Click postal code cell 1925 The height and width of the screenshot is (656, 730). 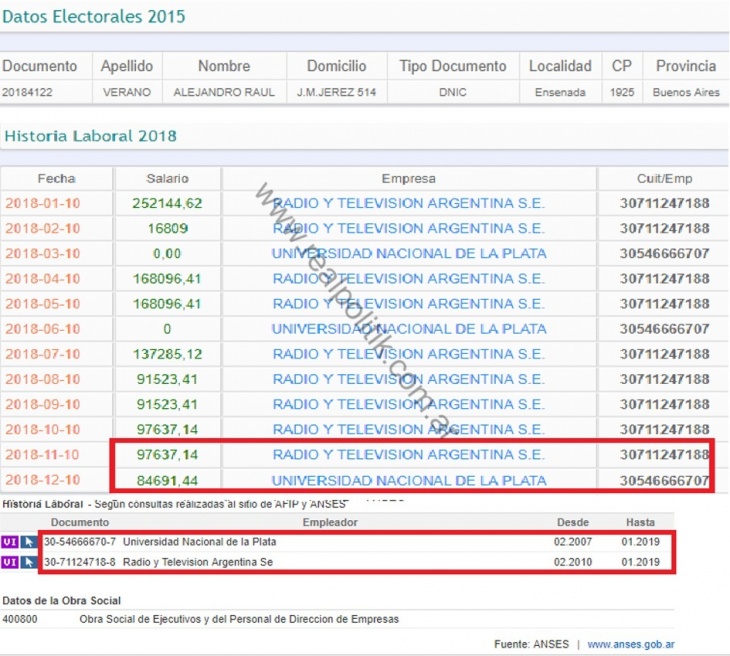click(x=622, y=92)
